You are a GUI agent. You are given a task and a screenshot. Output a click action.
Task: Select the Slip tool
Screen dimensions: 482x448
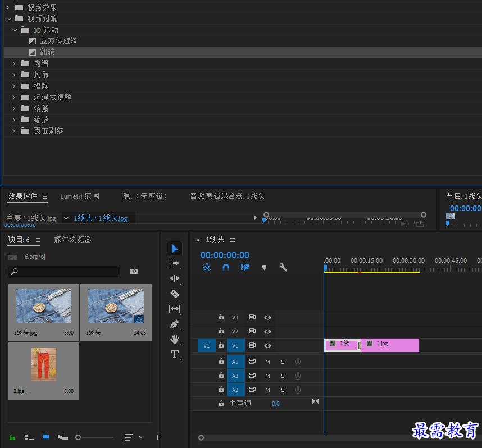coord(175,309)
